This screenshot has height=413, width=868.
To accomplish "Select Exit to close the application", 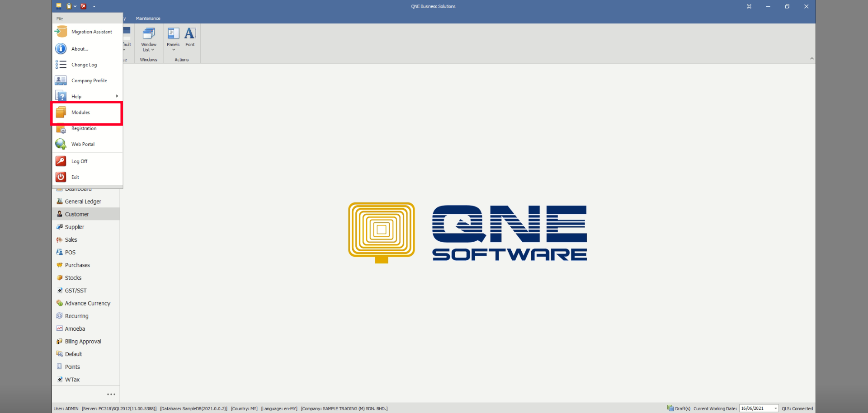I will 87,177.
